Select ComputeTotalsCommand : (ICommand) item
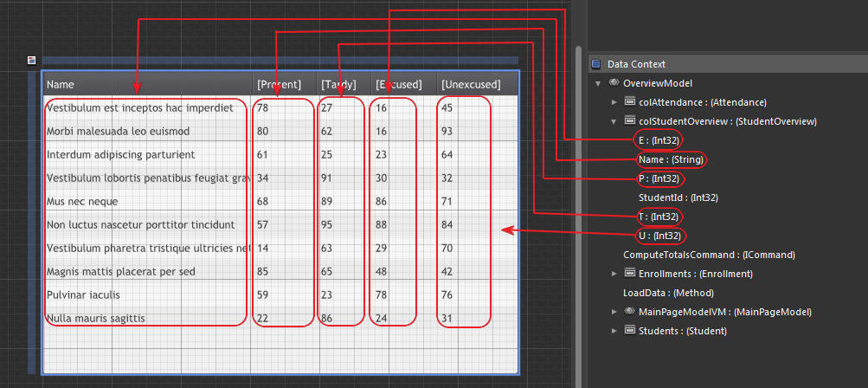The height and width of the screenshot is (388, 868). 709,255
